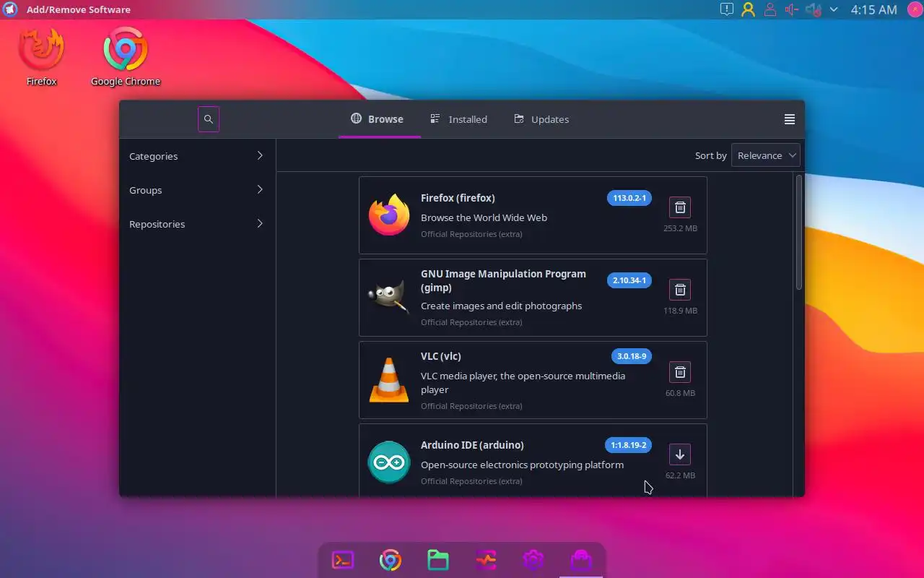
Task: Click the package list vertical scrollbar
Action: point(799,233)
